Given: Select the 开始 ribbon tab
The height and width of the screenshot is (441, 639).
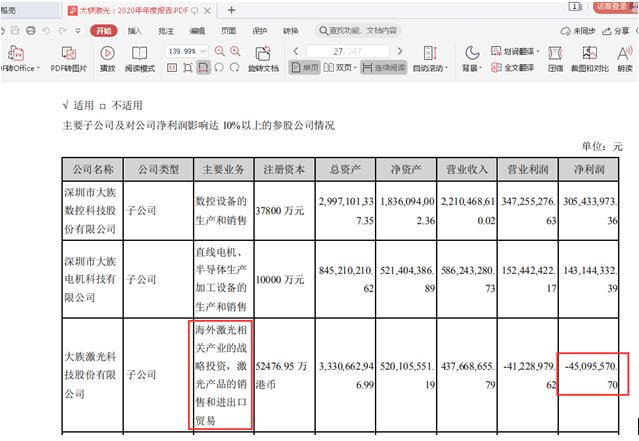Looking at the screenshot, I should (104, 31).
